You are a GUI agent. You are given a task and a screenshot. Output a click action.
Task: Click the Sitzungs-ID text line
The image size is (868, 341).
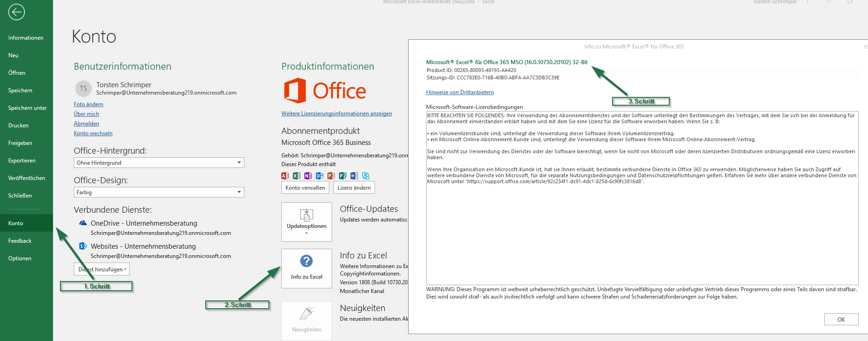click(493, 78)
